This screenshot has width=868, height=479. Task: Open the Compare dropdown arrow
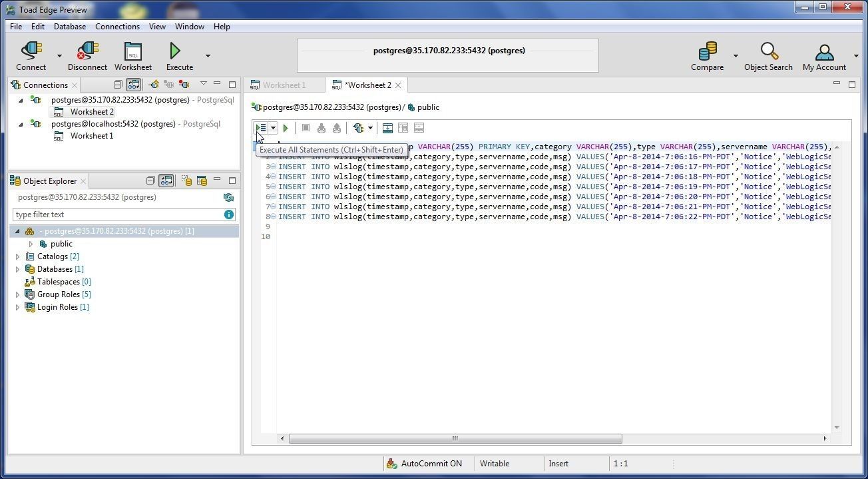[736, 56]
